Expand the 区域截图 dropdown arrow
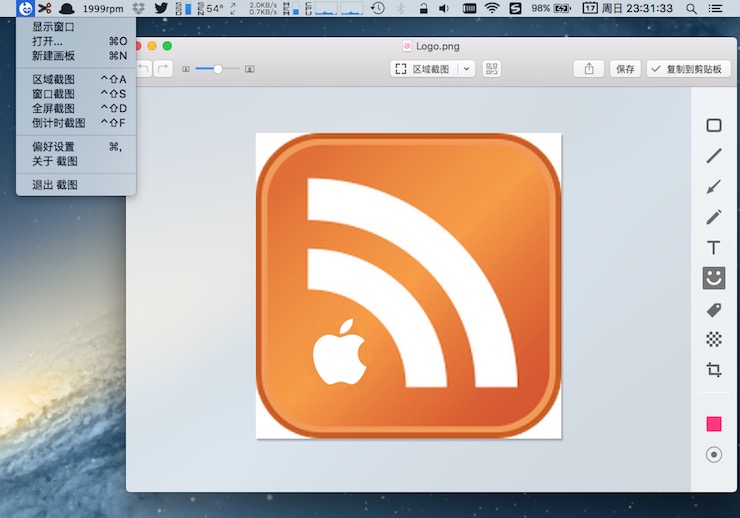 466,69
